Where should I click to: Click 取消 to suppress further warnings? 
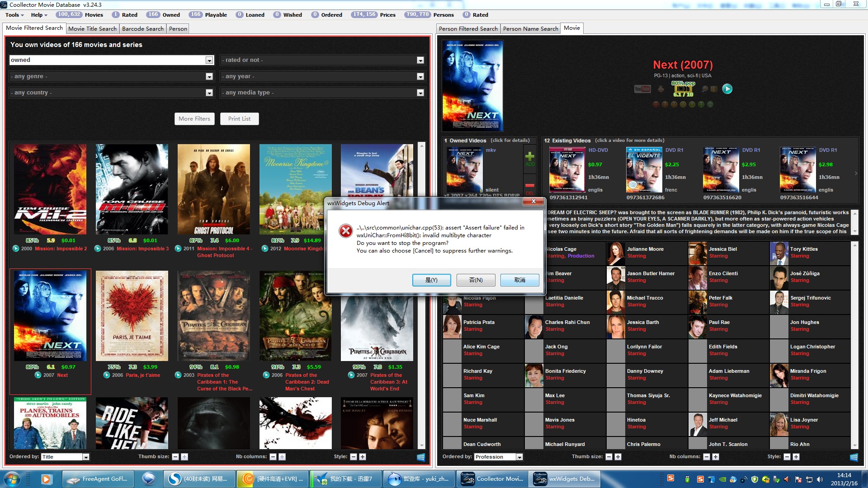[x=520, y=280]
